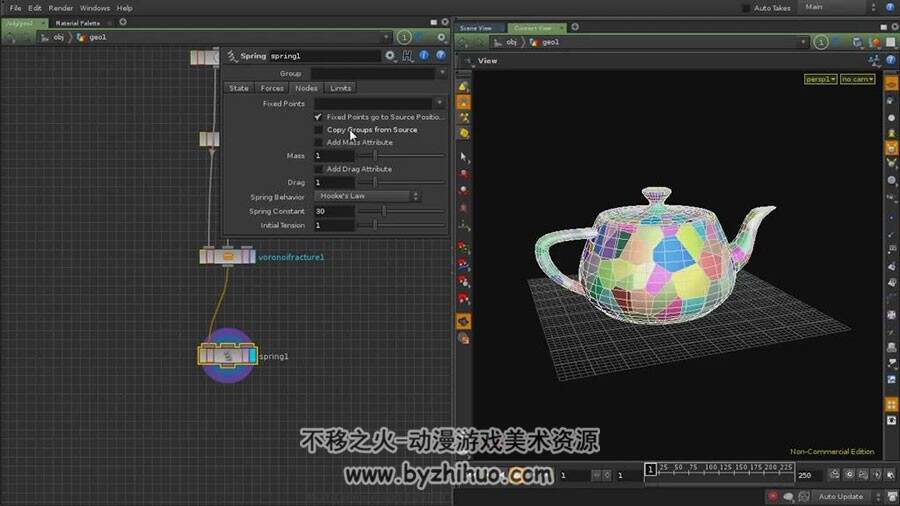This screenshot has width=900, height=506.
Task: Open the Render menu
Action: click(60, 8)
